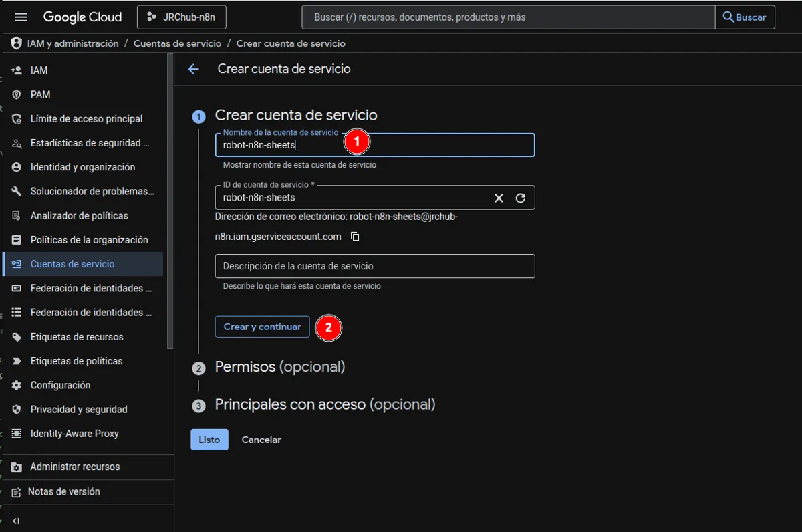Click the Crear y continuar button
Viewport: 802px width, 532px height.
(x=262, y=327)
